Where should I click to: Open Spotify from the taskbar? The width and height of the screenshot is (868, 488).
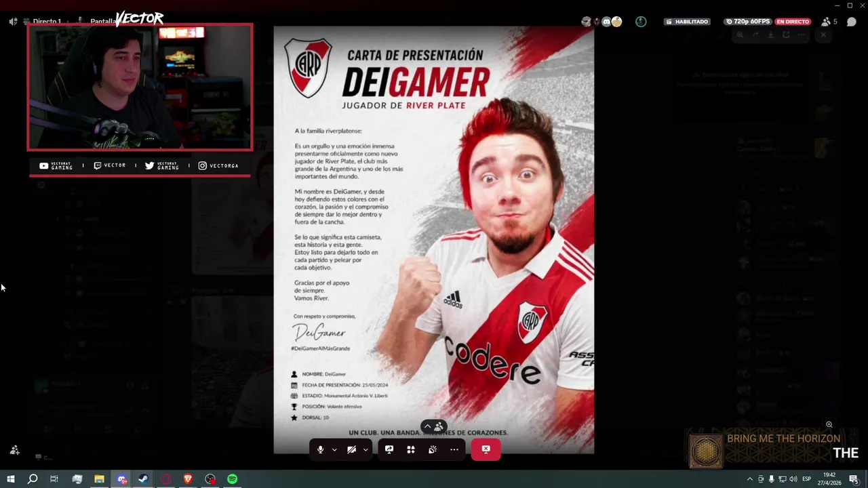pyautogui.click(x=233, y=479)
